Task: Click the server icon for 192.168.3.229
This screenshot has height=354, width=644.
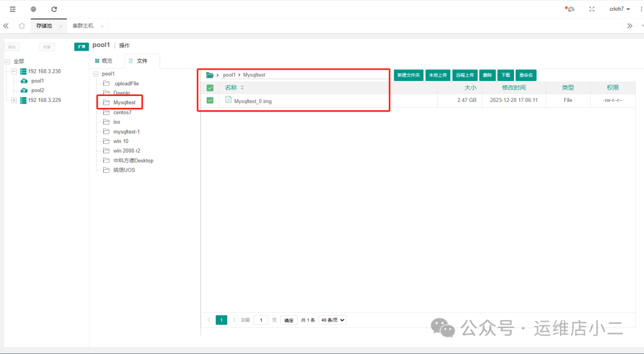Action: tap(23, 100)
